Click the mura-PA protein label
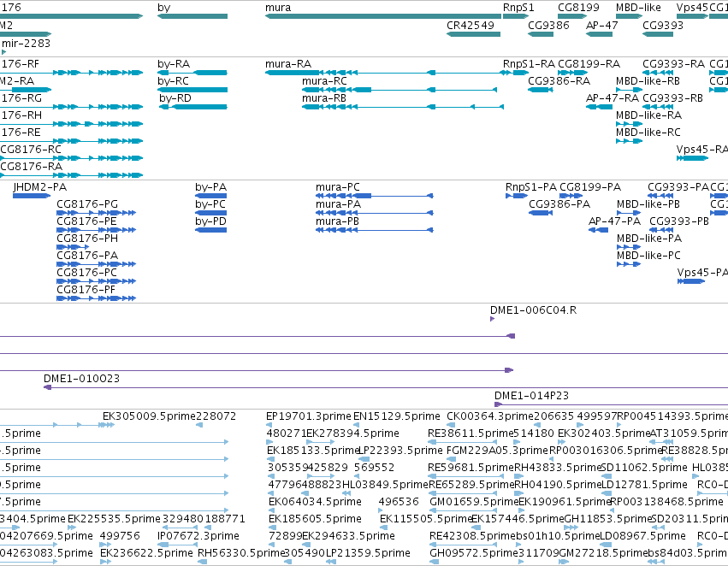The image size is (728, 566). (x=339, y=204)
